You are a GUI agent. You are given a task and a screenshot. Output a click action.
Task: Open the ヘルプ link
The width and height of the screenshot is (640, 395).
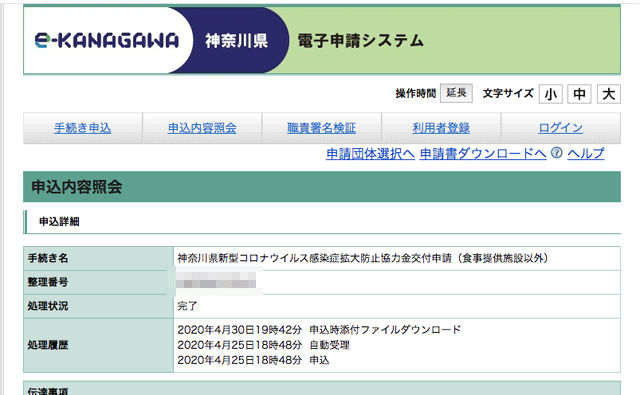pyautogui.click(x=586, y=154)
